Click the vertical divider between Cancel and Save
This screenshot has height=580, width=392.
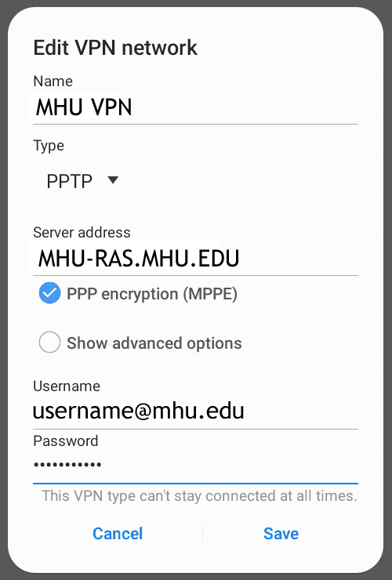click(x=202, y=533)
